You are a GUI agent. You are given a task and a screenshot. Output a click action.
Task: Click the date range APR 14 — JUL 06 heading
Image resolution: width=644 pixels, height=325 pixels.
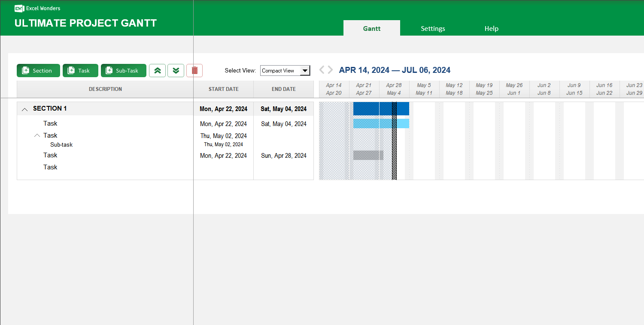pos(395,69)
